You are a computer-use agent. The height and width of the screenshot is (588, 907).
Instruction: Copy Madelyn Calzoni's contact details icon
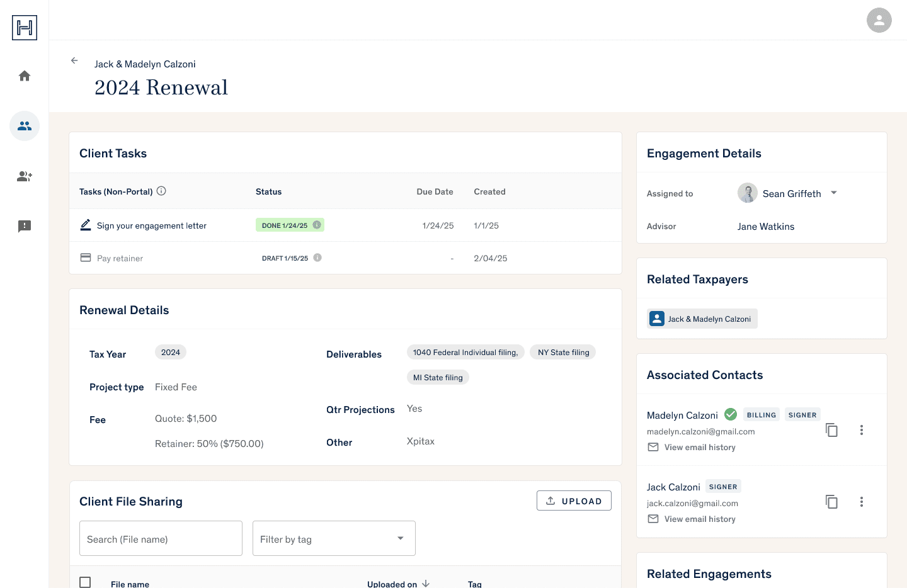pos(831,430)
